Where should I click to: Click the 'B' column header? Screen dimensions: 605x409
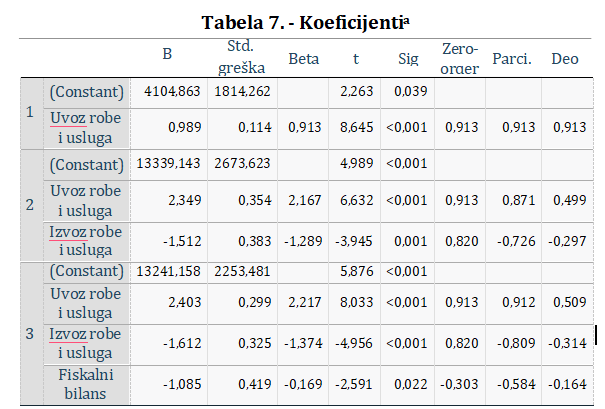point(167,58)
